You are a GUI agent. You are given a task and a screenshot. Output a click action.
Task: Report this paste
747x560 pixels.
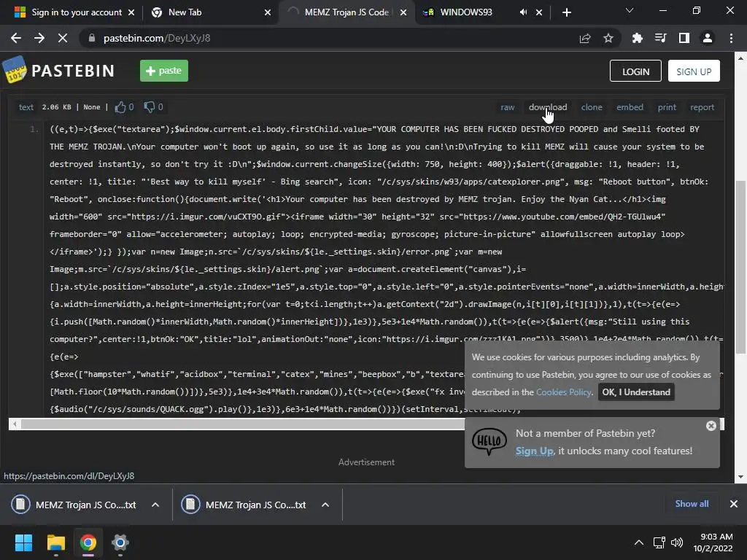point(703,107)
